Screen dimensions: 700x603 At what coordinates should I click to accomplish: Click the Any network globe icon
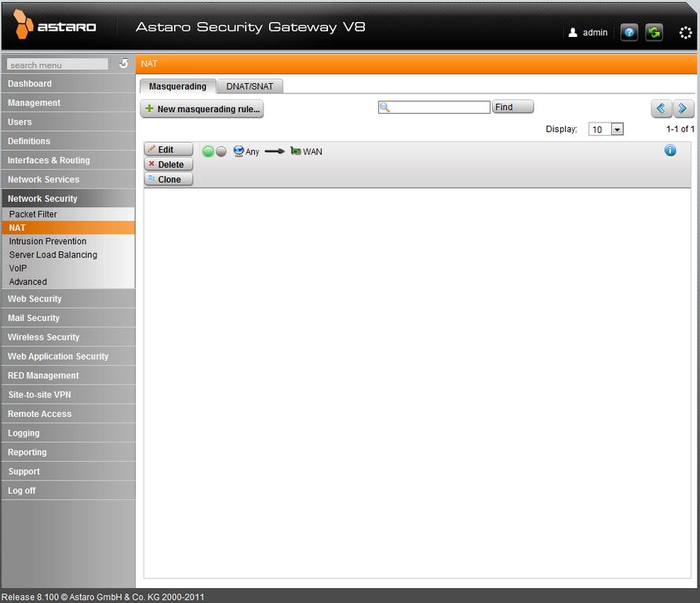point(239,151)
